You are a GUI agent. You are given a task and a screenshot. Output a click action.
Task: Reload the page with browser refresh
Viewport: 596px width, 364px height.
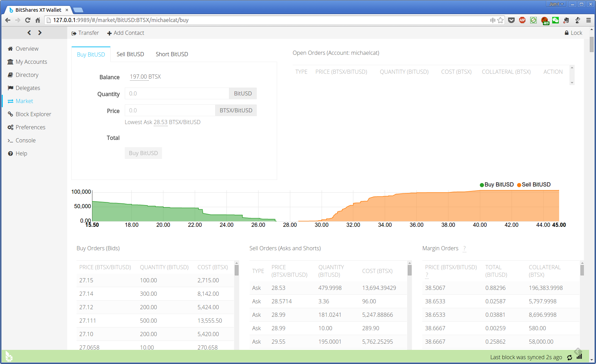[x=28, y=20]
